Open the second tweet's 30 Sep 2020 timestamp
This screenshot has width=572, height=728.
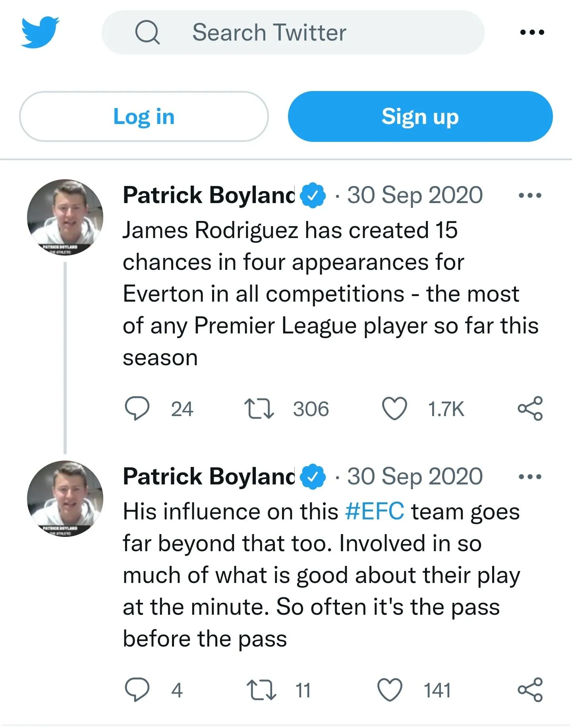tap(415, 476)
